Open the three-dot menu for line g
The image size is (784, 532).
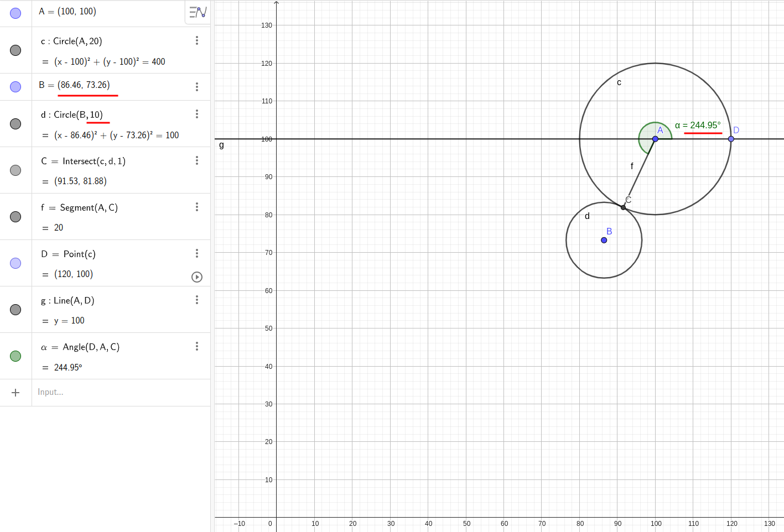tap(197, 299)
